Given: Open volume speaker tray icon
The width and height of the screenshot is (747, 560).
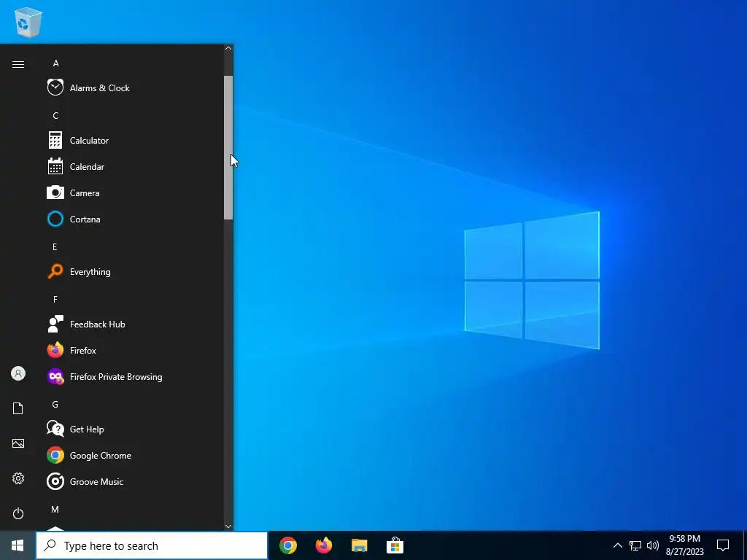Looking at the screenshot, I should [x=653, y=545].
